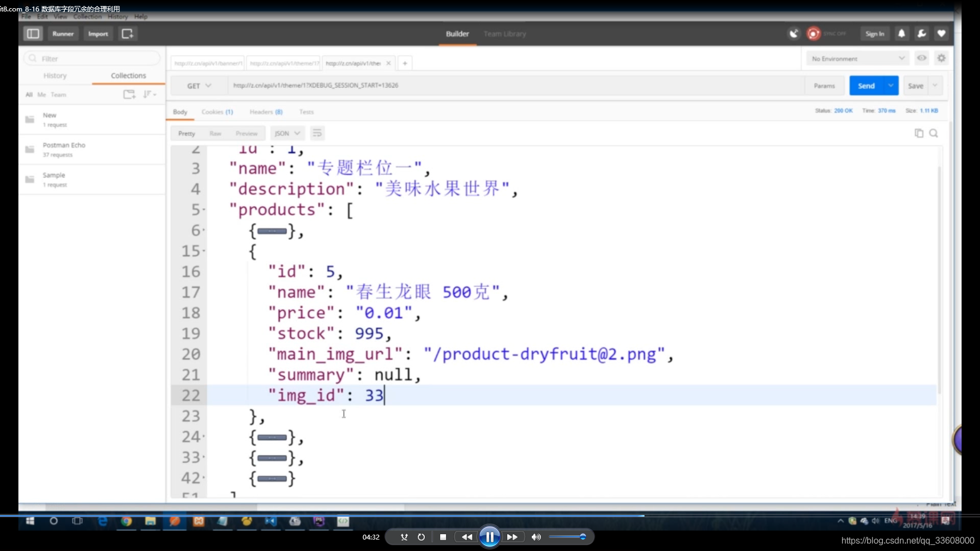Click the request URL field

(515, 86)
